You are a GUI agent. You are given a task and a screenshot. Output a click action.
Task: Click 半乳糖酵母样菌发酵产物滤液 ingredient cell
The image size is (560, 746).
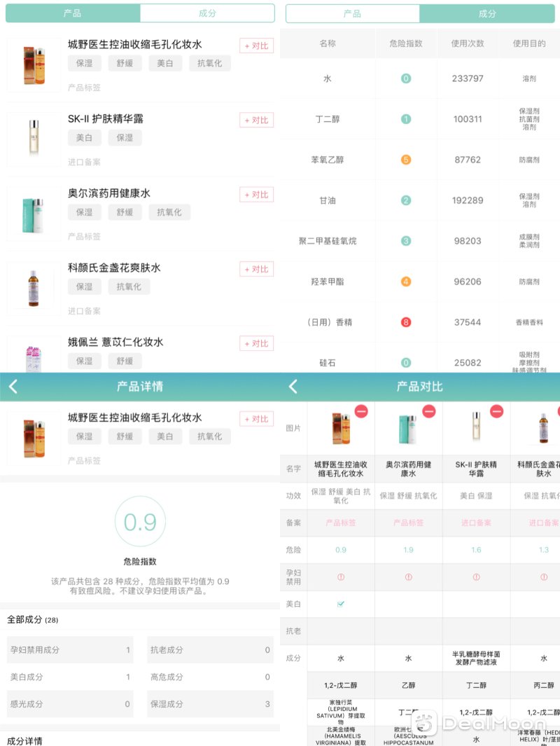coord(476,658)
